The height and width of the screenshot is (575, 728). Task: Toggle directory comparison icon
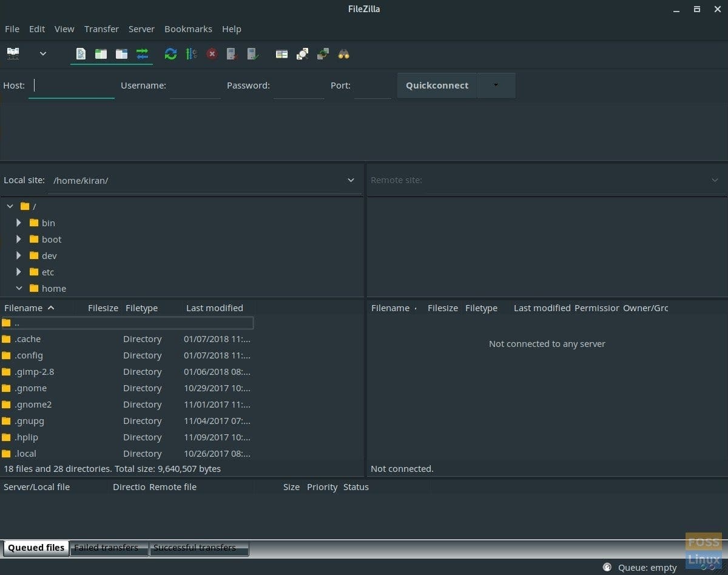pos(302,54)
